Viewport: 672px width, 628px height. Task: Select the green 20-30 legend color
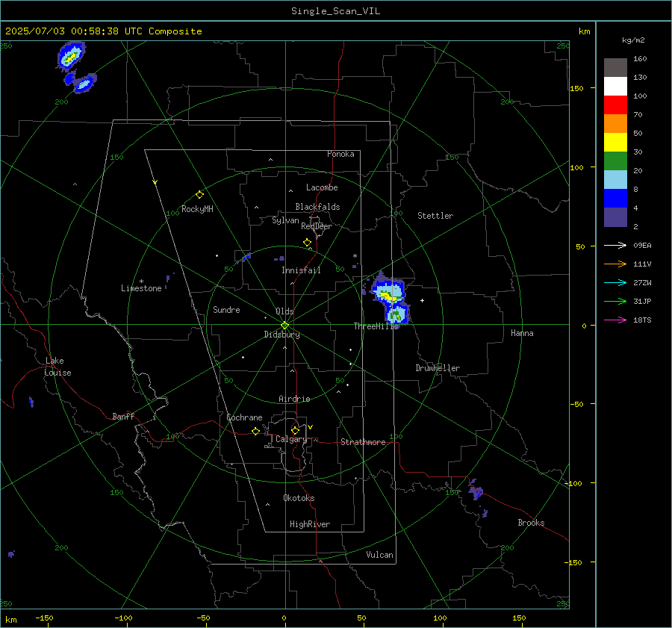coord(615,161)
